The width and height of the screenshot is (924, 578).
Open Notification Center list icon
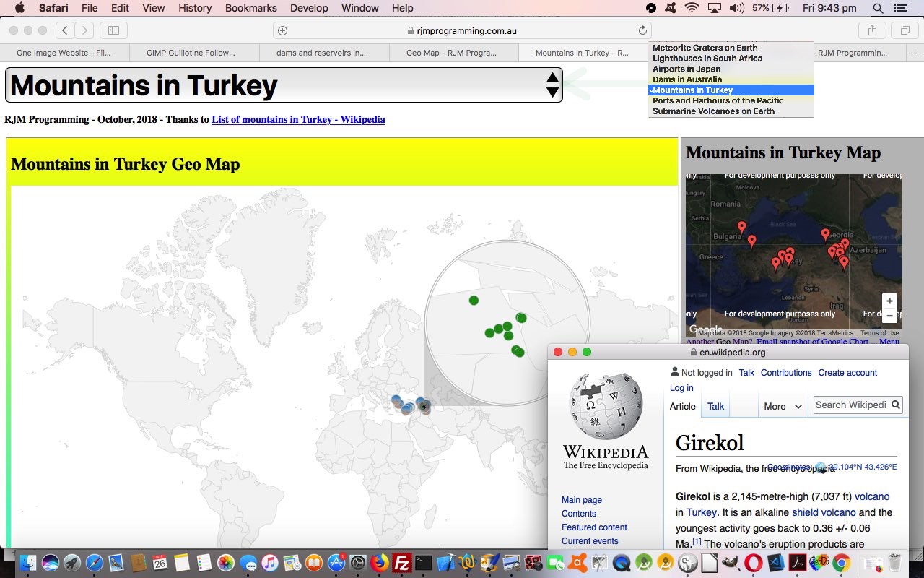[x=901, y=8]
